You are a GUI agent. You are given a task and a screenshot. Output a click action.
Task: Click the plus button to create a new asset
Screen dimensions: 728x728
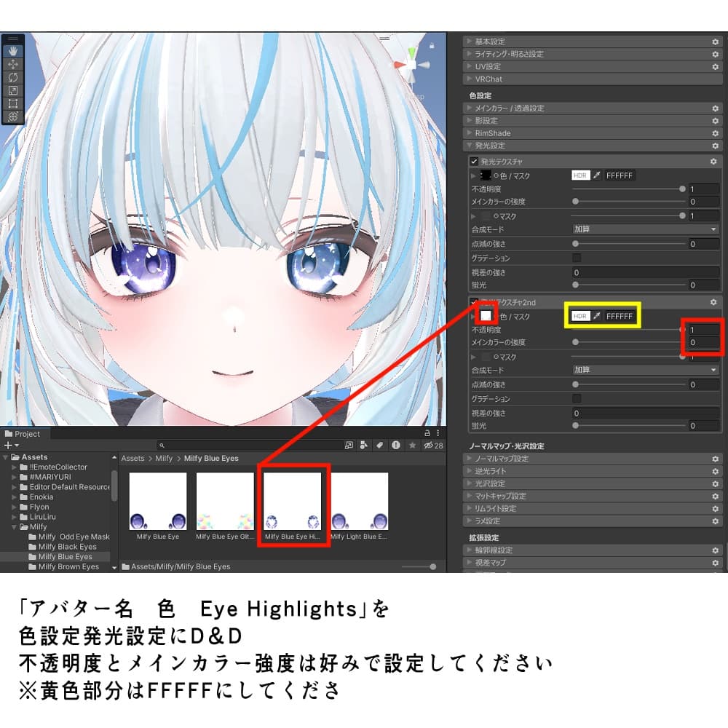[x=9, y=445]
